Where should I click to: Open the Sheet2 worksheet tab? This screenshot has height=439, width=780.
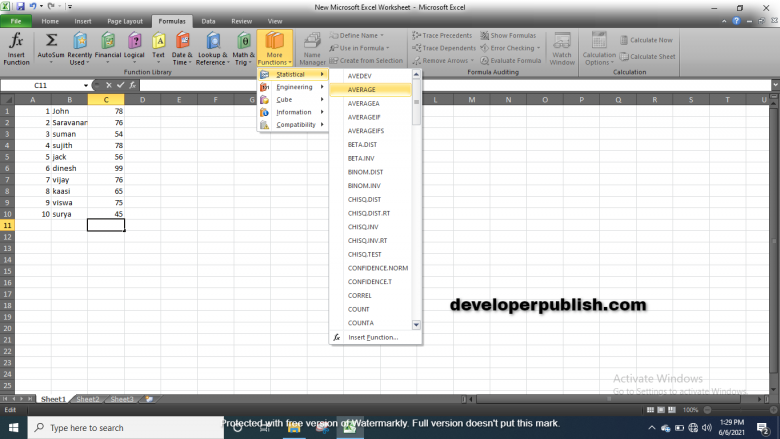pos(87,399)
